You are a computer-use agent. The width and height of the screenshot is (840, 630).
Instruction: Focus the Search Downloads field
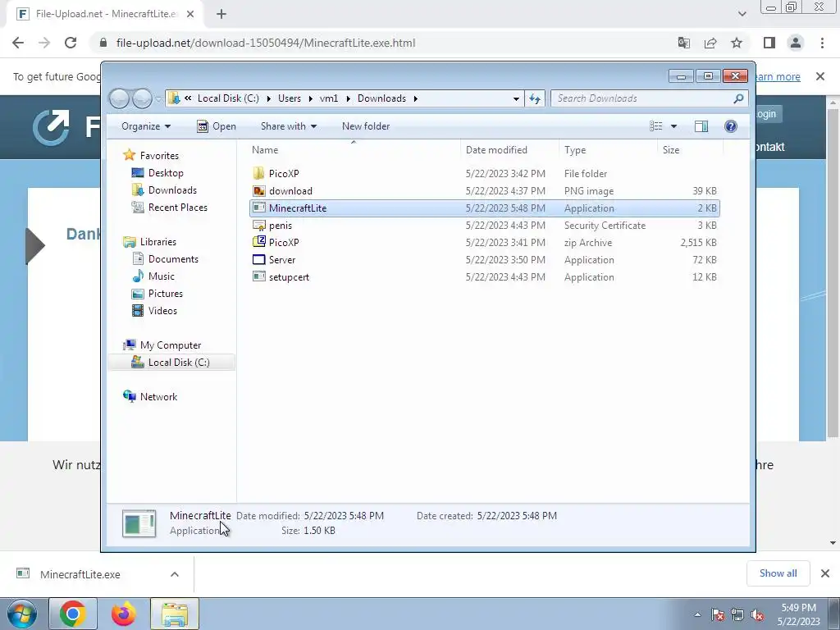pyautogui.click(x=643, y=98)
